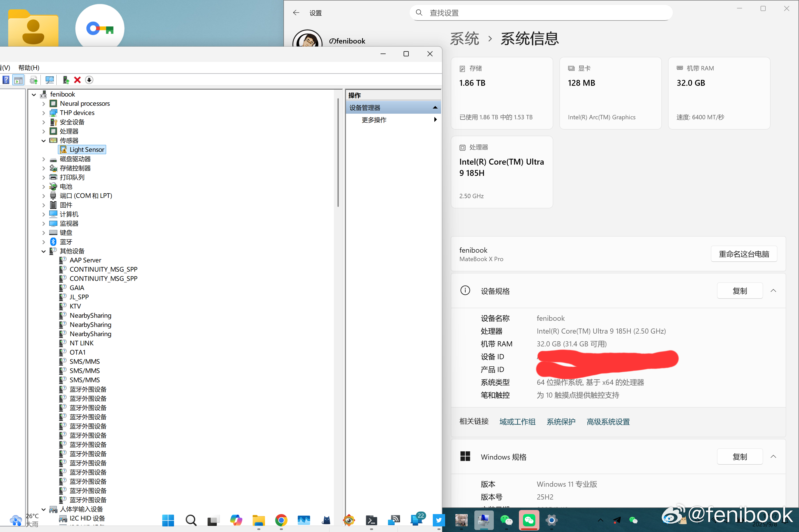Select the OTA1 device entry
The image size is (799, 532).
pos(78,353)
